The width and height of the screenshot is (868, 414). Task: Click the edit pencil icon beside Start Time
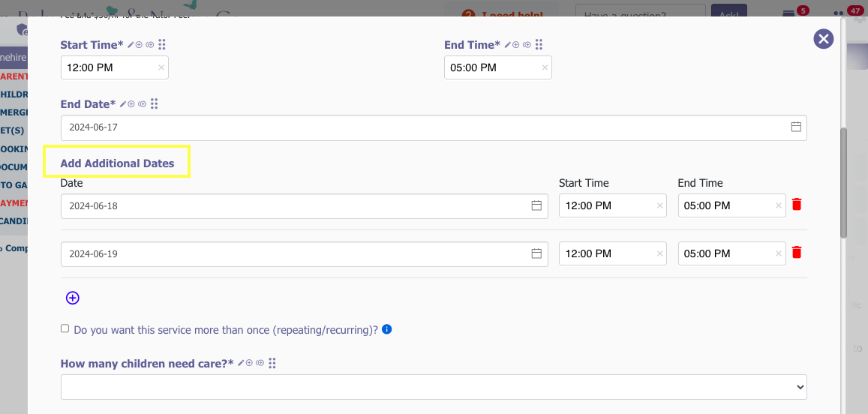(x=131, y=45)
